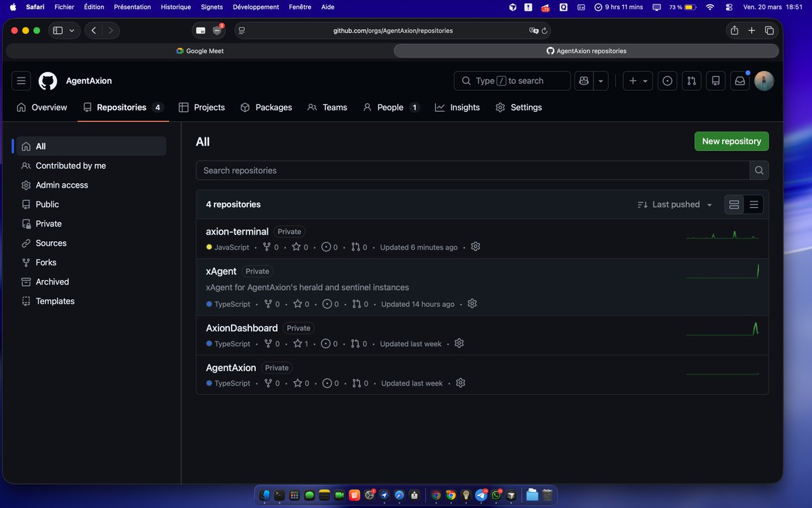The height and width of the screenshot is (508, 812).
Task: Open settings gear for axion-terminal repository
Action: (x=476, y=247)
